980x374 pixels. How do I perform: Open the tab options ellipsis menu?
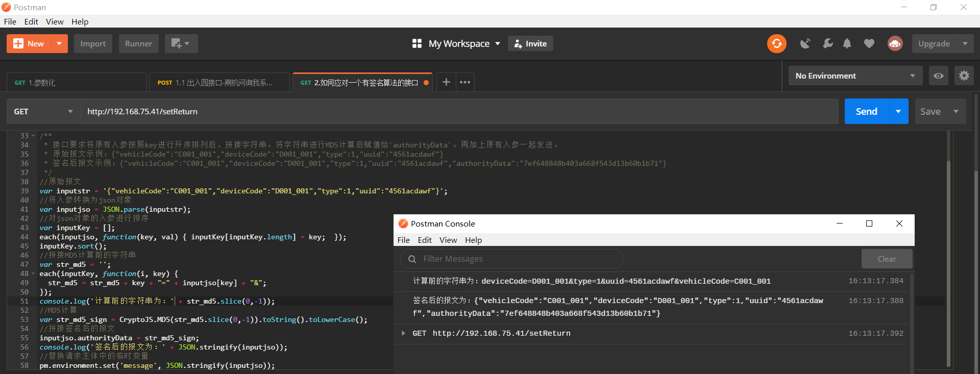pos(464,82)
